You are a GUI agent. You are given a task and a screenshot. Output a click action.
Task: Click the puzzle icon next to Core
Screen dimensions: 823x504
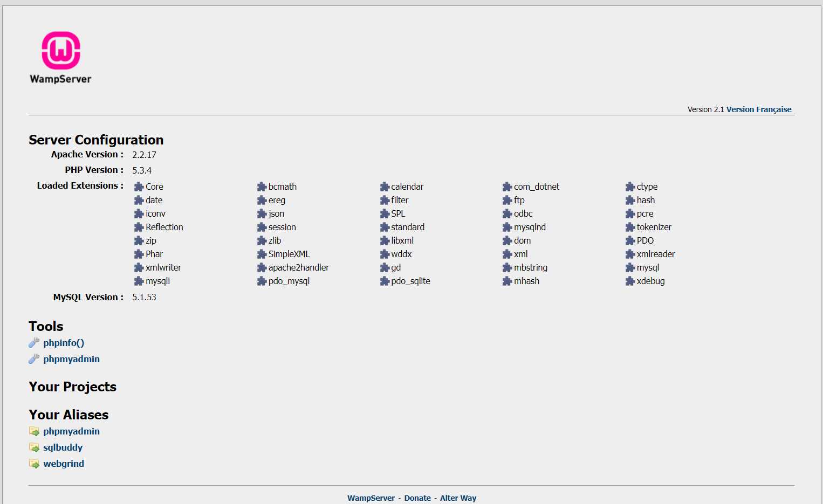pyautogui.click(x=139, y=187)
